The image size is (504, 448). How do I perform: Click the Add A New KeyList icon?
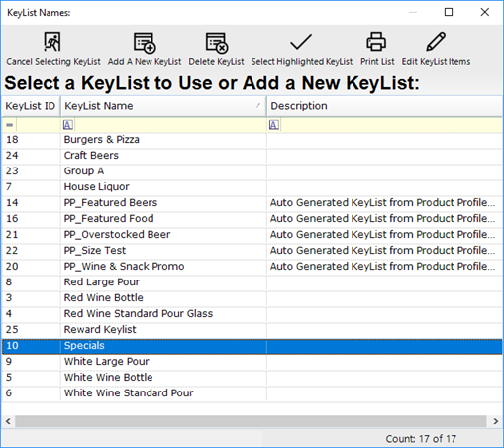click(145, 43)
